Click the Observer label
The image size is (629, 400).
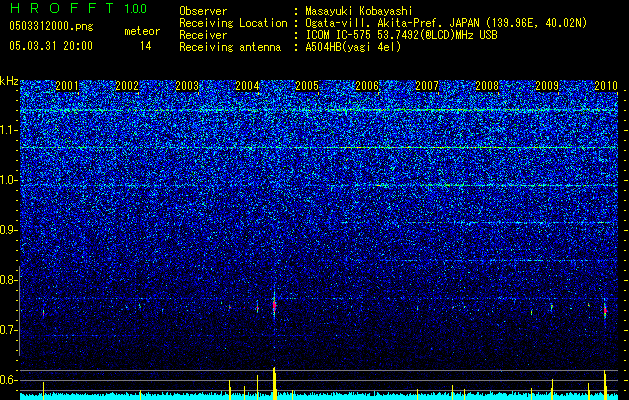tap(203, 11)
